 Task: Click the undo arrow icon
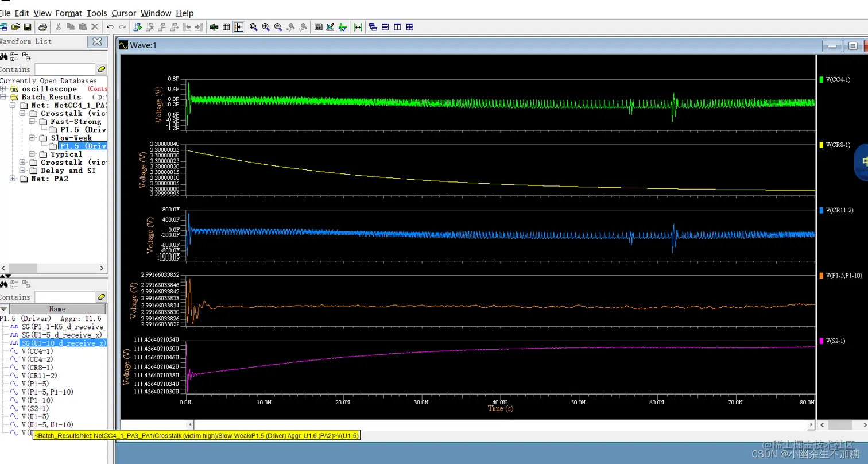point(110,27)
